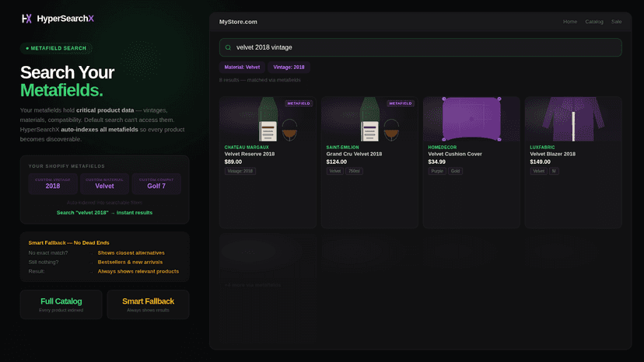This screenshot has width=644, height=362.
Task: Select the Vintage: 2018 filter chip
Action: [x=289, y=68]
